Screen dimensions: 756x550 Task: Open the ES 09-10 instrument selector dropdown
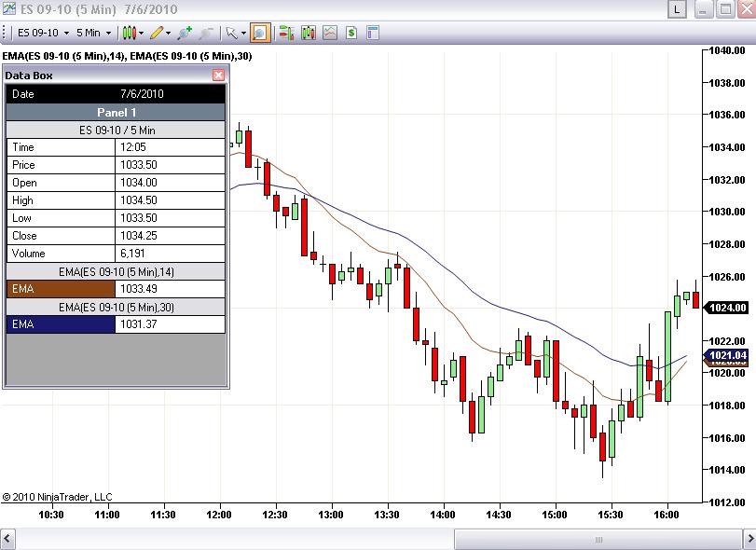tap(43, 33)
